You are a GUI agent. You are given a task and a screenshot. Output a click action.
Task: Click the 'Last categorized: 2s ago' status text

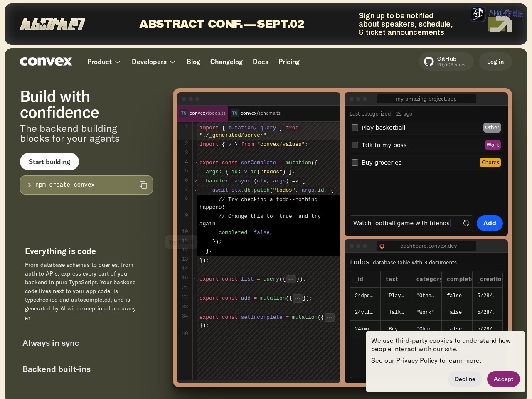point(381,114)
